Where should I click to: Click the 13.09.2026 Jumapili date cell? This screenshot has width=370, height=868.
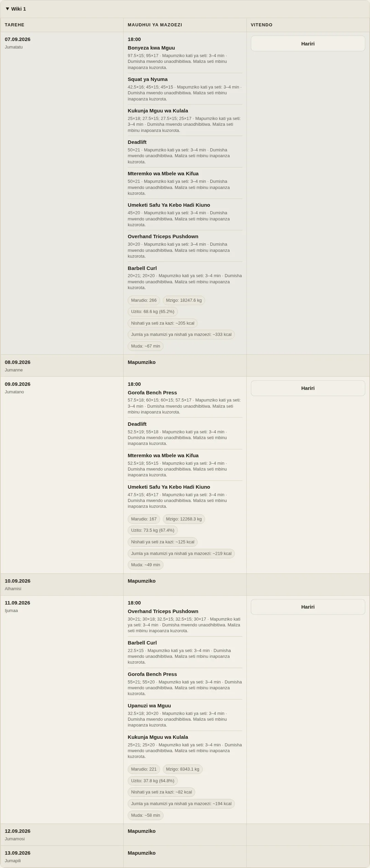[62, 856]
